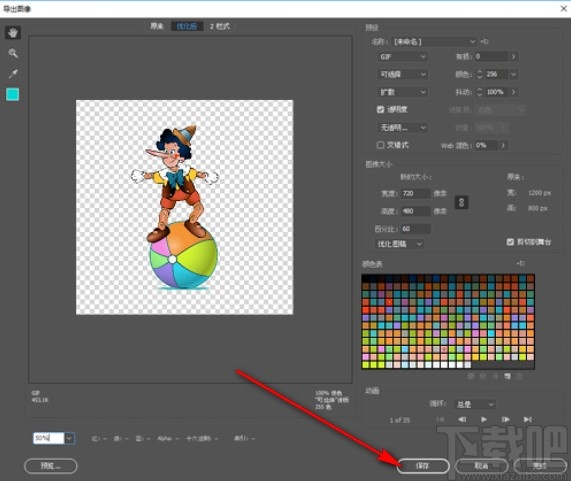Toggle the 透明度 transparency checkbox
Viewport: 571px width, 481px height.
point(381,110)
